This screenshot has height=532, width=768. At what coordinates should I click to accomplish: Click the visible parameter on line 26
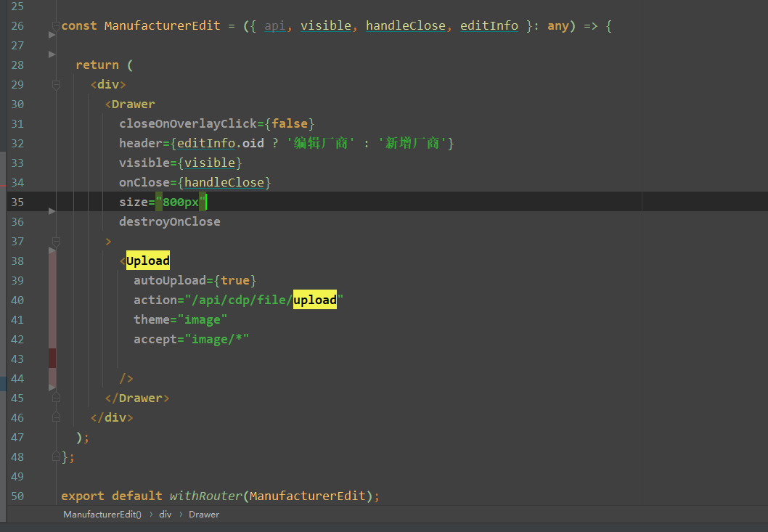pos(326,25)
